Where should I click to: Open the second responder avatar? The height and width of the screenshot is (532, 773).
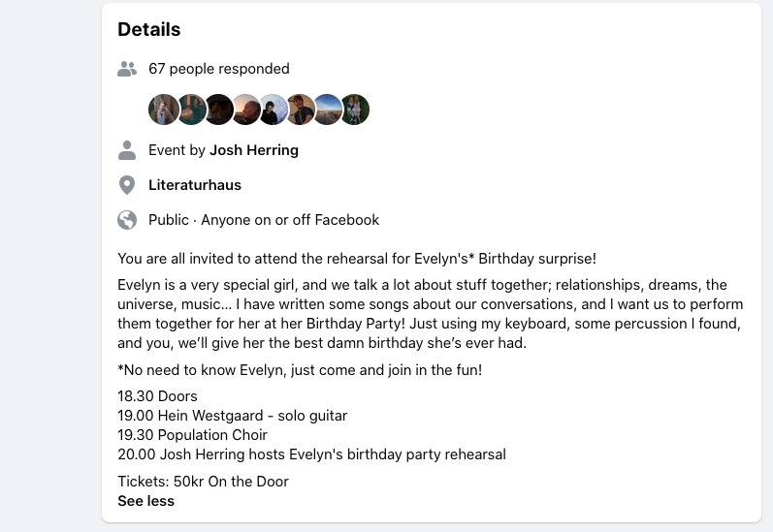191,110
